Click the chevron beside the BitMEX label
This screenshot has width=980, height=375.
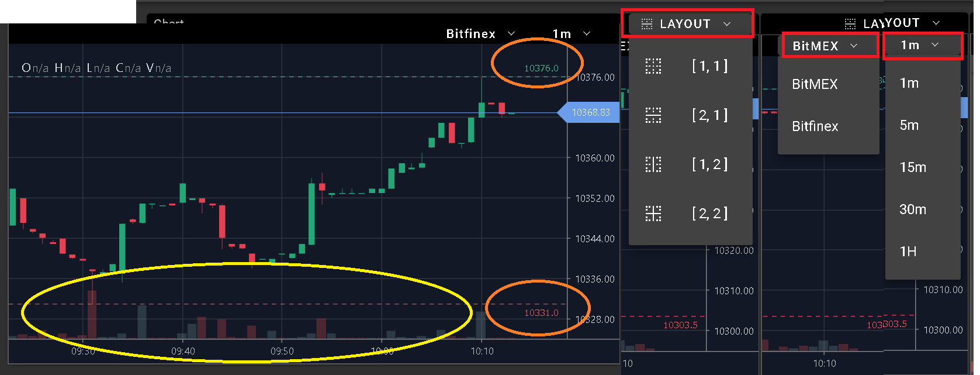click(x=854, y=46)
